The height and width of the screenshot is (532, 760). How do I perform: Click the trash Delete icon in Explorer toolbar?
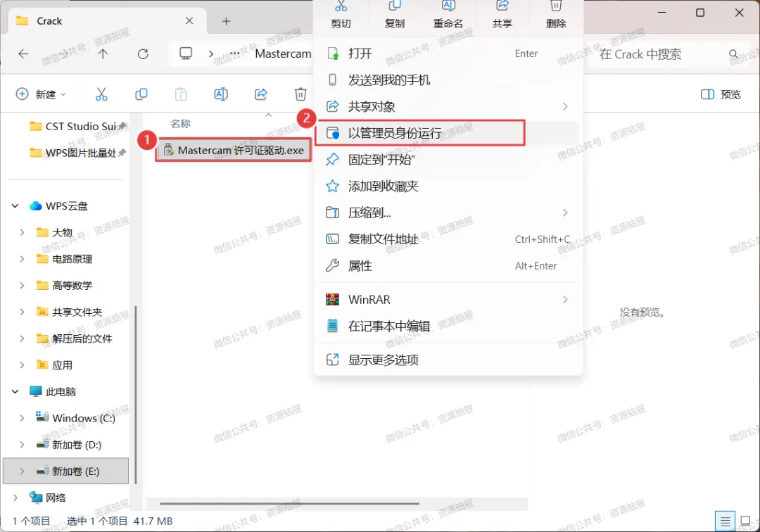pyautogui.click(x=300, y=94)
